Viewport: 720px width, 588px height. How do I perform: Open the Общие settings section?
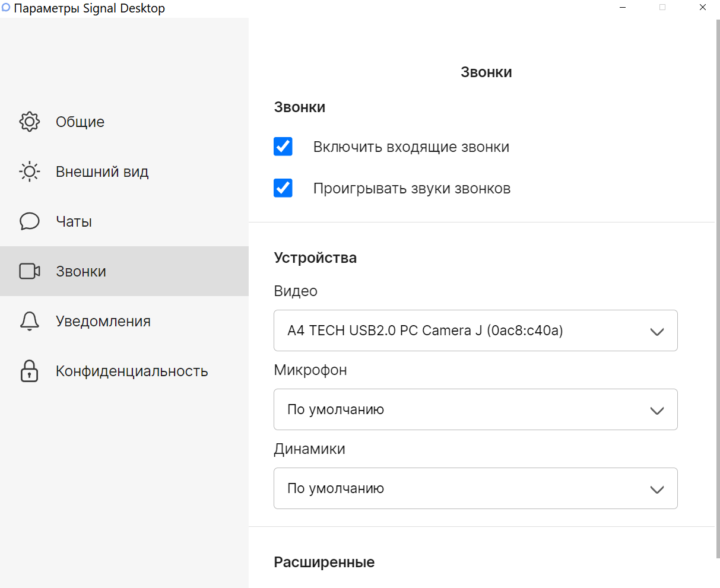[x=124, y=122]
